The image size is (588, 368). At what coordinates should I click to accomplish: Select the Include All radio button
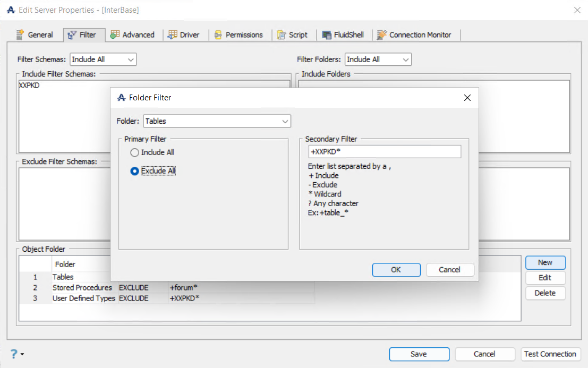point(134,152)
